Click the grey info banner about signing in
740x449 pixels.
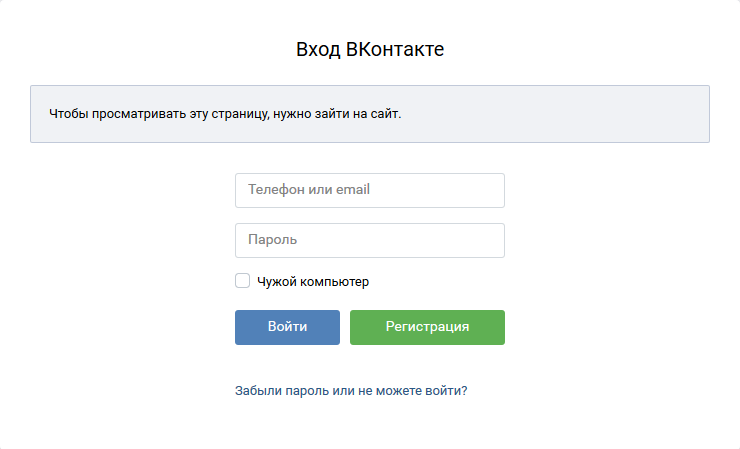369,114
